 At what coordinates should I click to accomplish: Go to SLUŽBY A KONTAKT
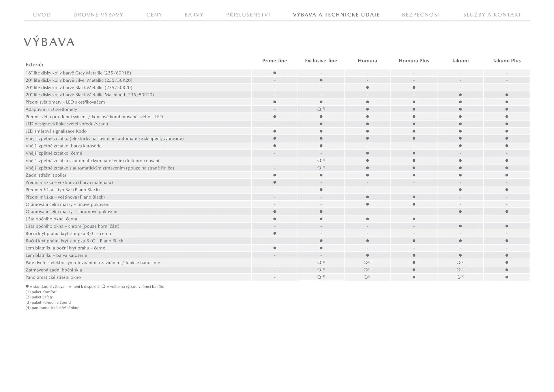tap(492, 15)
